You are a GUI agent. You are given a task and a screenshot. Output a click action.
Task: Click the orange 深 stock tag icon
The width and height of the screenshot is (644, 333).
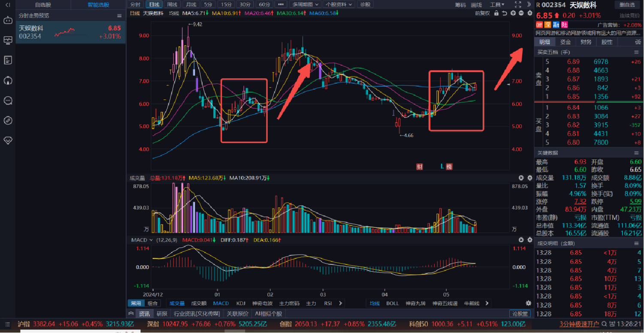547,25
